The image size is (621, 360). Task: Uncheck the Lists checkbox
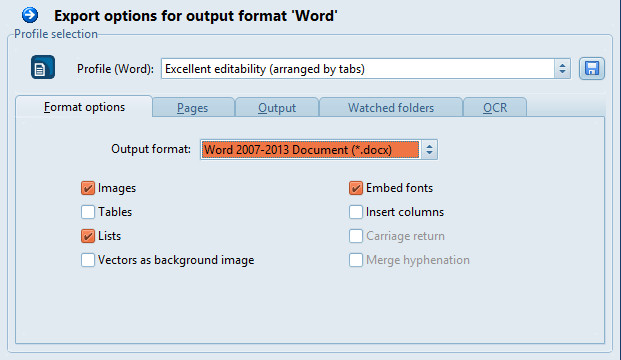coord(88,236)
